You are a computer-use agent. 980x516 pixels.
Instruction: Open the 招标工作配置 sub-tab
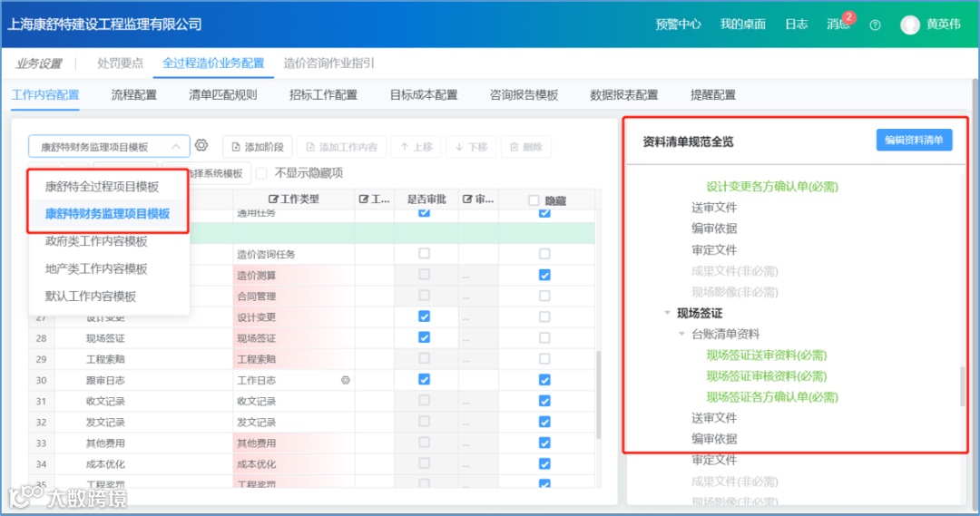click(323, 95)
